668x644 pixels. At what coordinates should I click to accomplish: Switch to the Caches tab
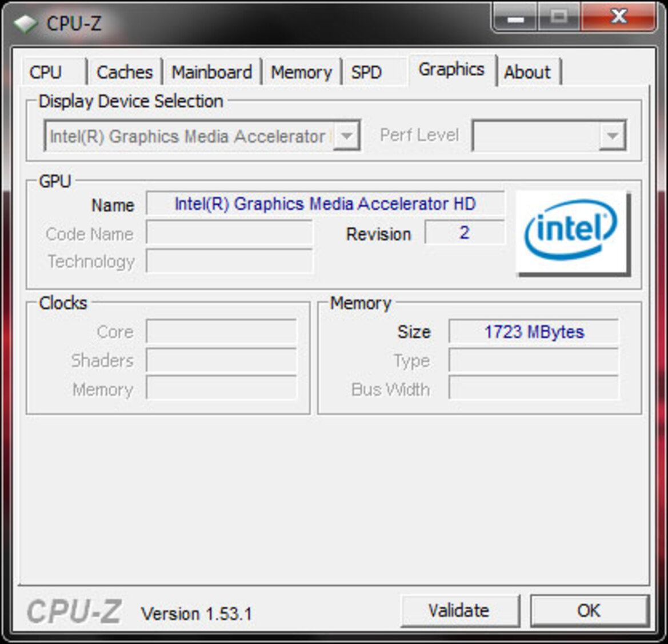coord(125,71)
